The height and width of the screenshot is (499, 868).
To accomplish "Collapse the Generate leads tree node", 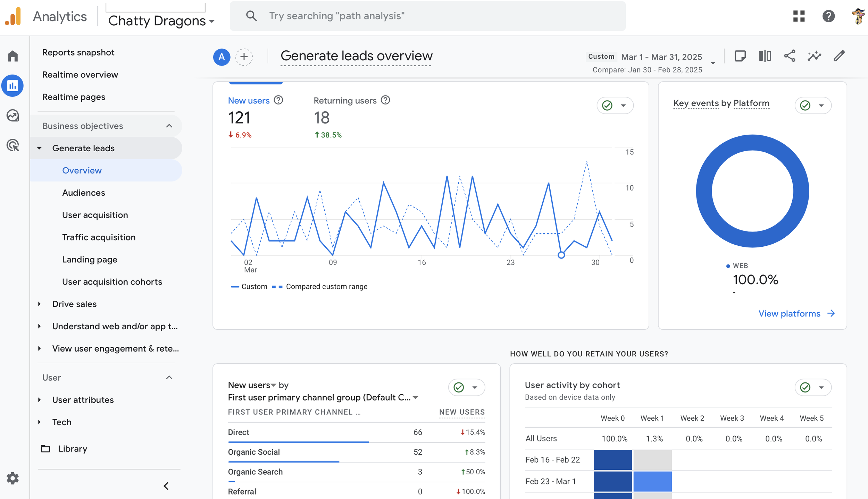I will coord(39,148).
